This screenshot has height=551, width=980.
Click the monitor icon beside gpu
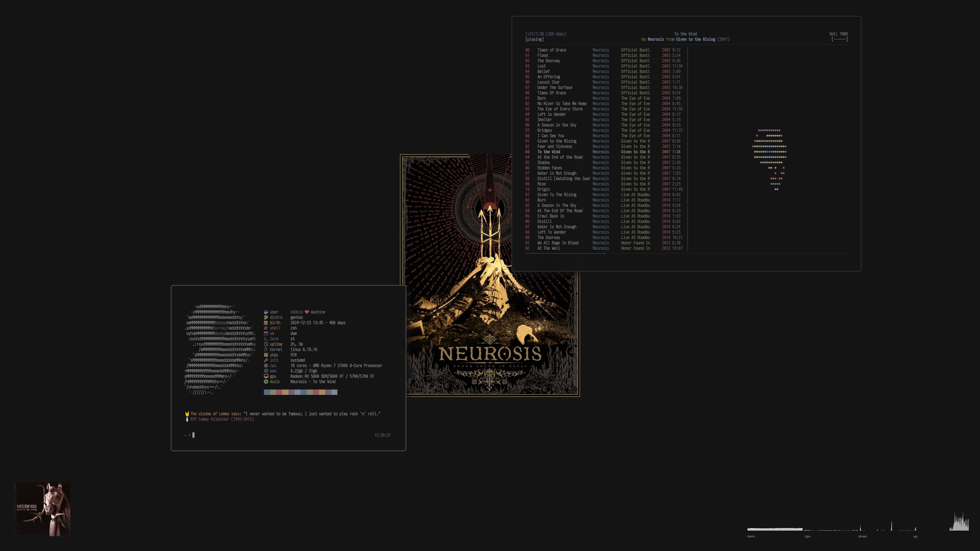click(266, 377)
